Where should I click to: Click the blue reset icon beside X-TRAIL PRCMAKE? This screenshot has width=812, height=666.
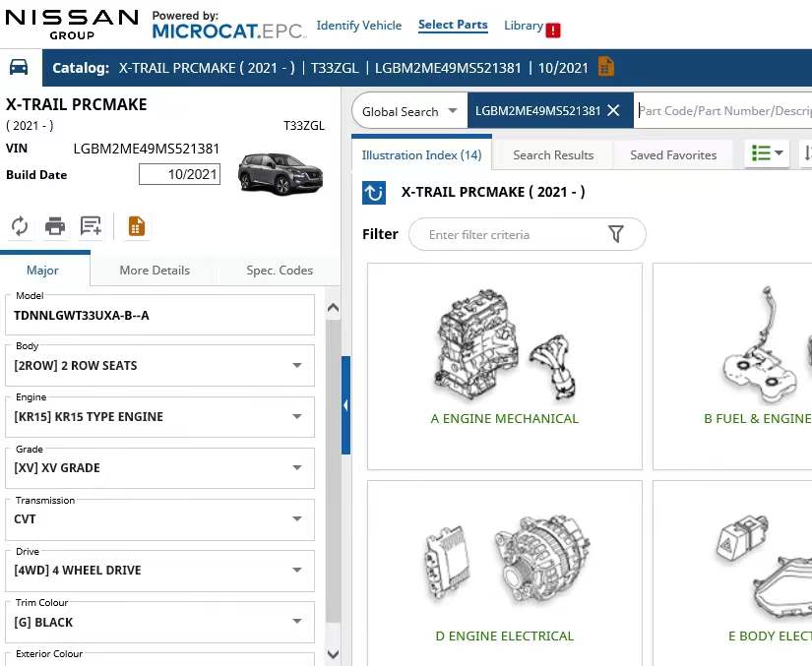tap(373, 193)
